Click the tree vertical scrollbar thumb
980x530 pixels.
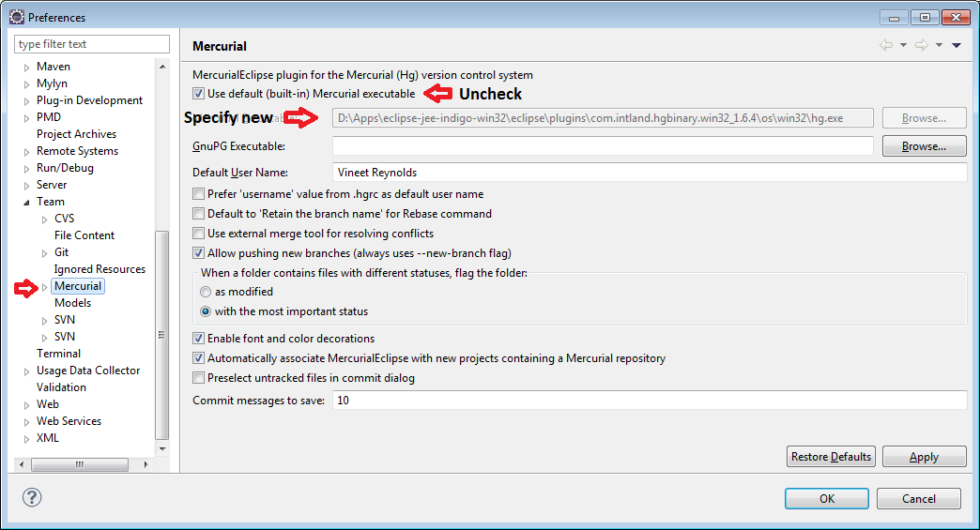pos(161,335)
